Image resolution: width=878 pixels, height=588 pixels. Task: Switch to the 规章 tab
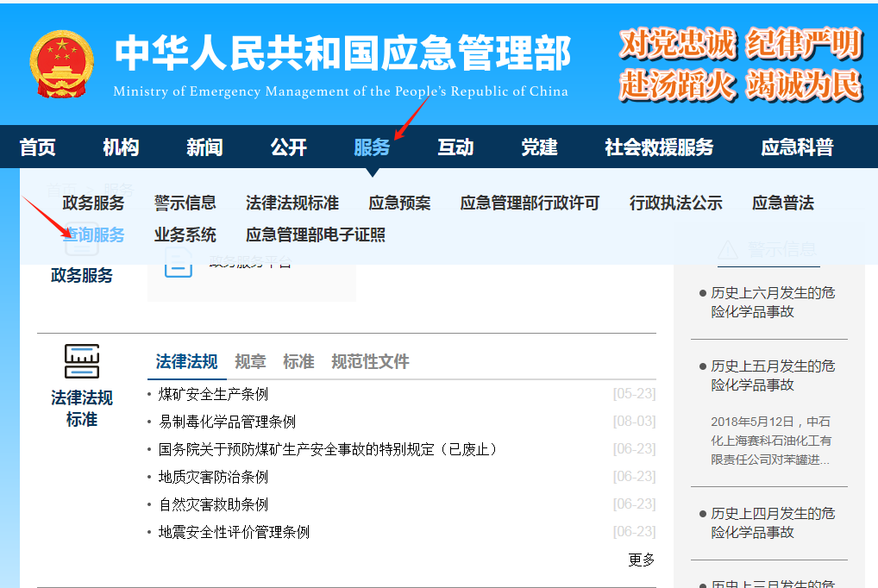(250, 362)
